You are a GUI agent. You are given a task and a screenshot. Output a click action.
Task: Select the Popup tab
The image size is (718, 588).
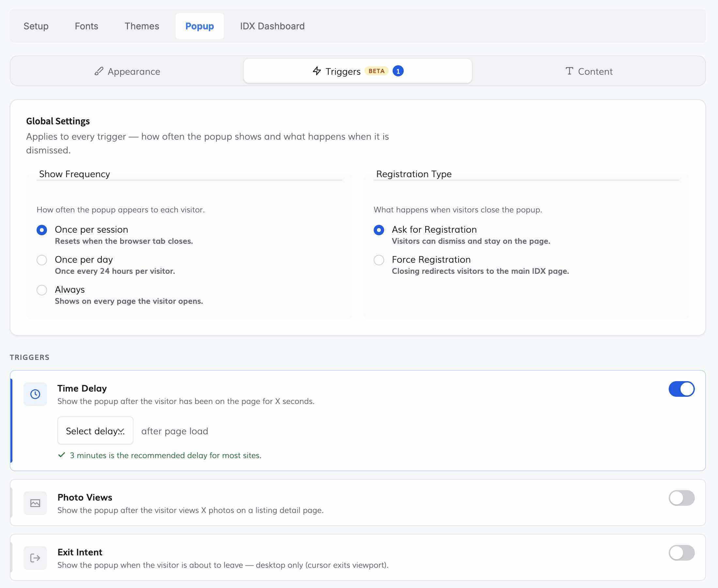pos(199,26)
